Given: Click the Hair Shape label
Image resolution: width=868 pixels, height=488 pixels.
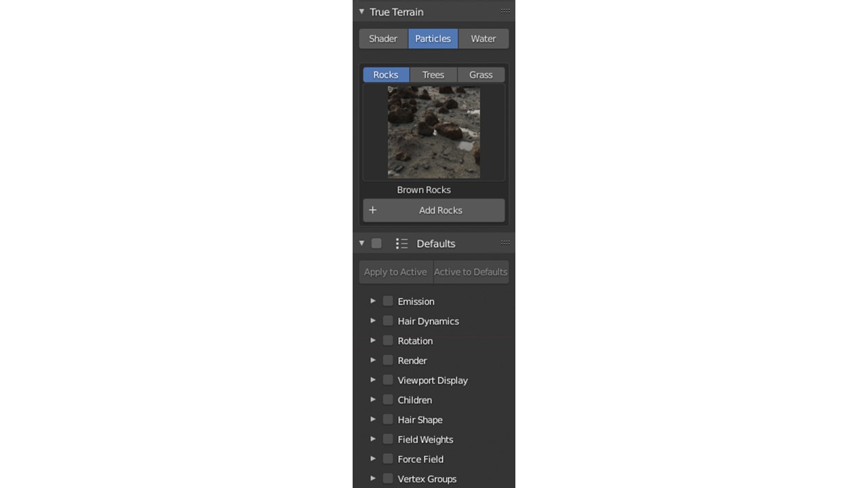Looking at the screenshot, I should pyautogui.click(x=420, y=420).
